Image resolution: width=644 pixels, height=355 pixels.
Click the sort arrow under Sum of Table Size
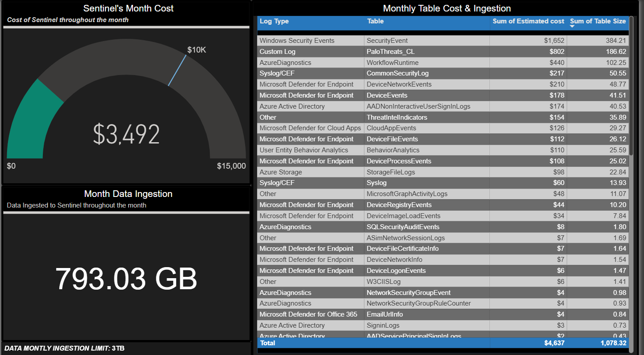tap(572, 26)
